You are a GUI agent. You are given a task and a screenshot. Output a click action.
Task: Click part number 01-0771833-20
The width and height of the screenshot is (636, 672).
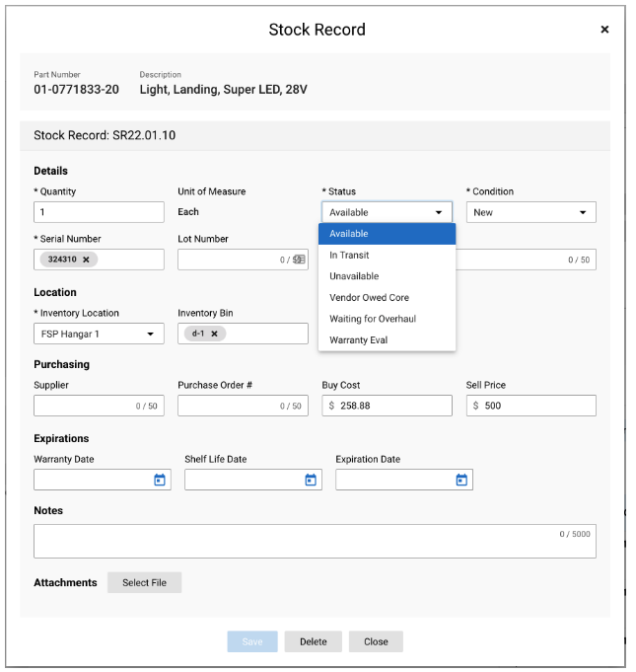[x=76, y=89]
